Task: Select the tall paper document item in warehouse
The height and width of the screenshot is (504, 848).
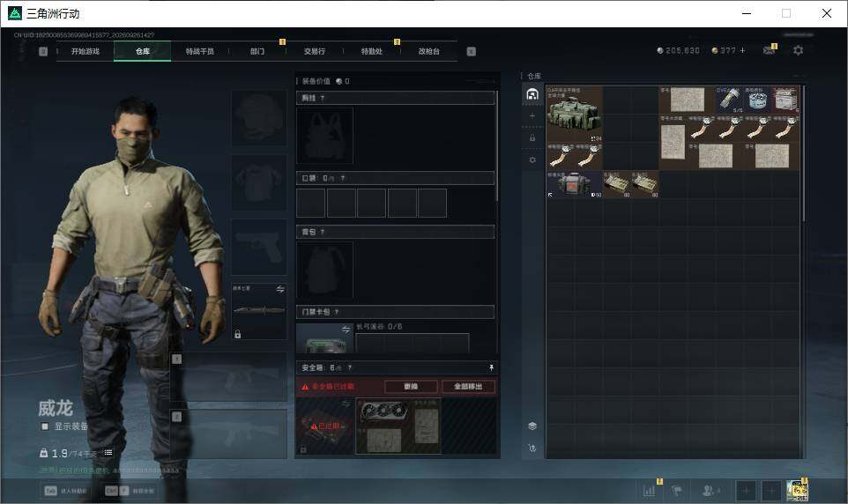Action: [673, 142]
